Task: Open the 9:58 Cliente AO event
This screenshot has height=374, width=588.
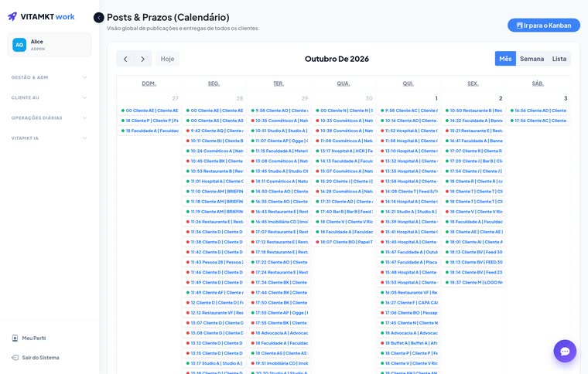Action: click(x=279, y=110)
